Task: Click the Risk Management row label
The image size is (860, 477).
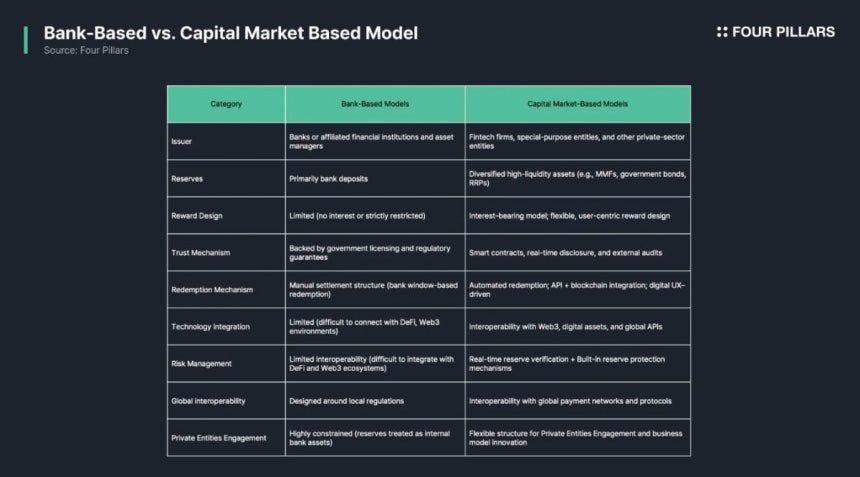Action: click(x=201, y=364)
